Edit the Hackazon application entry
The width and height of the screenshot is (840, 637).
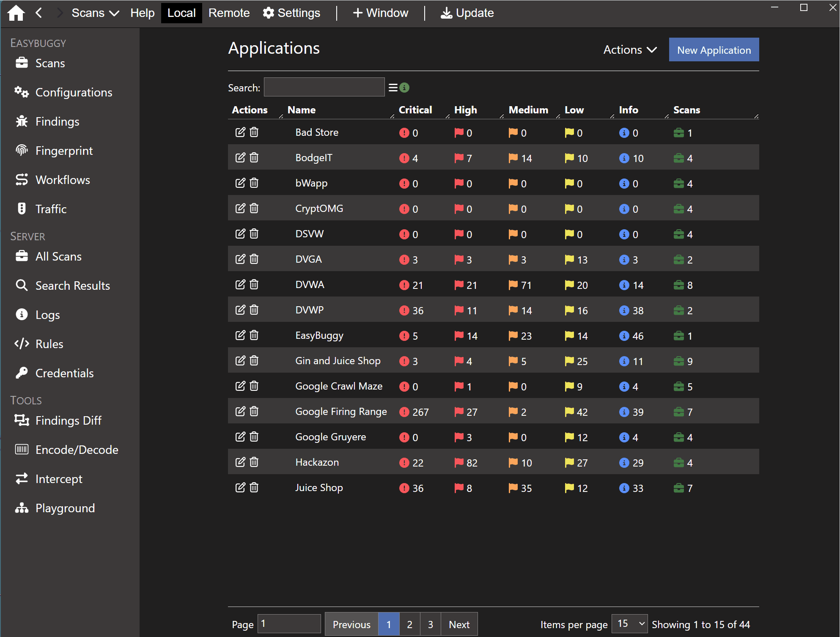[x=240, y=462]
